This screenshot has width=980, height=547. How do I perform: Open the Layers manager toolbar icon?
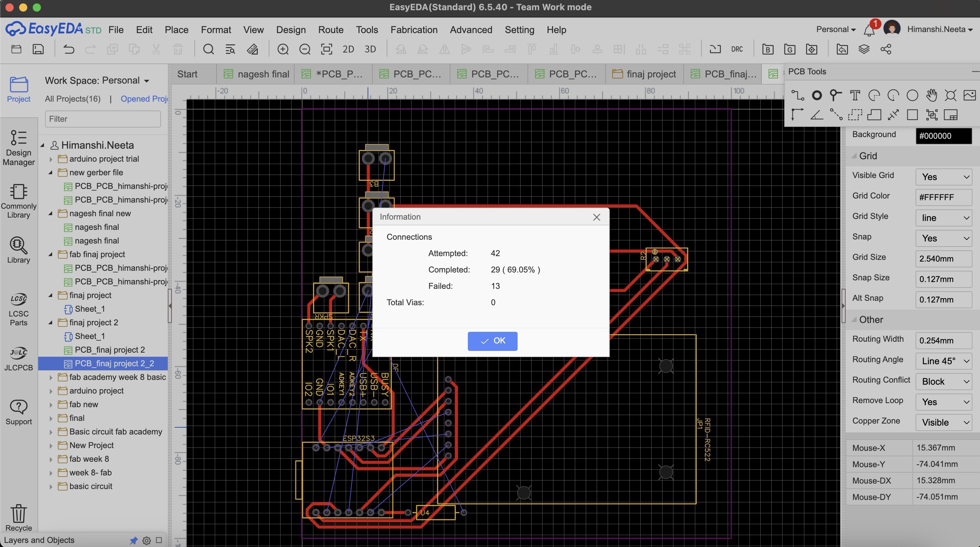(x=864, y=49)
